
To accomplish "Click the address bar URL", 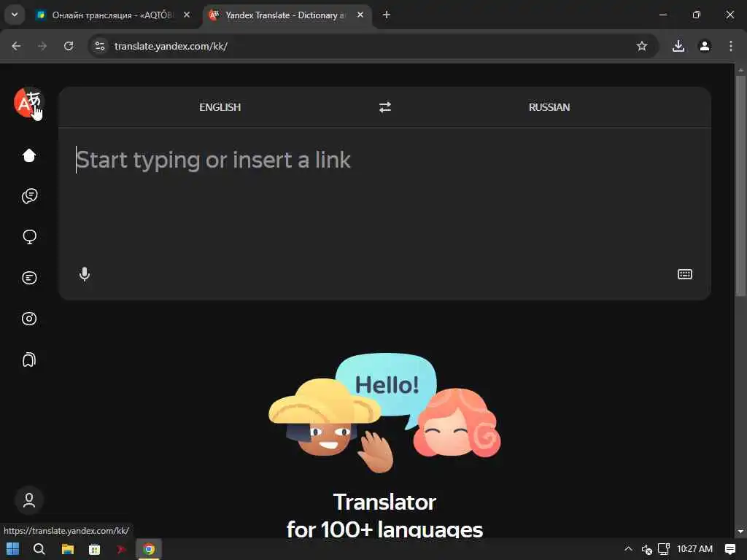I will [x=171, y=46].
